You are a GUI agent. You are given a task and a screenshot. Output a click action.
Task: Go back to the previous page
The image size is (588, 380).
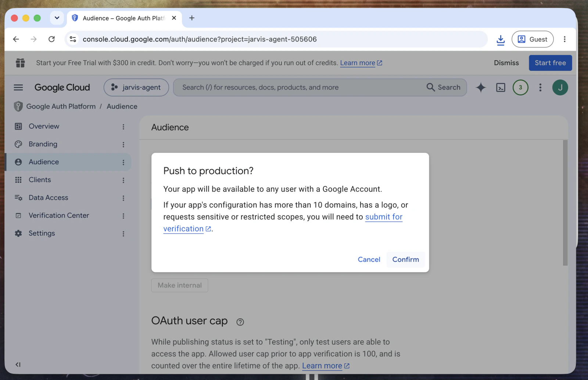point(16,39)
